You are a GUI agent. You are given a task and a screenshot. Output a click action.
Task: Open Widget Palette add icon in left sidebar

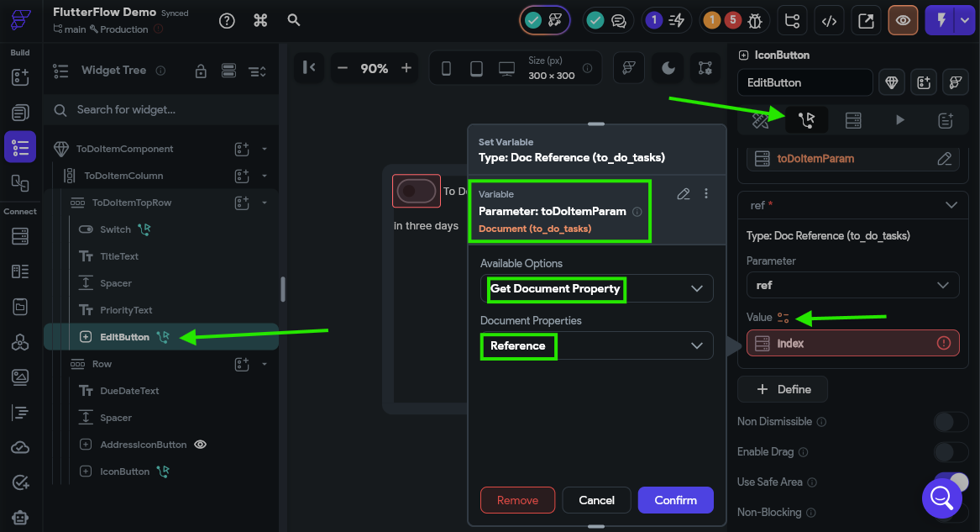[20, 76]
